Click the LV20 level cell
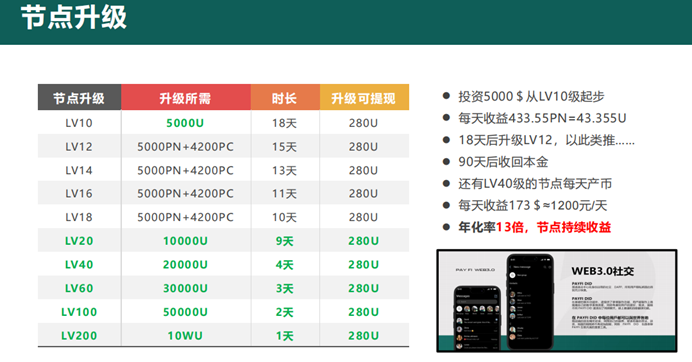Image resolution: width=692 pixels, height=362 pixels. pos(79,241)
